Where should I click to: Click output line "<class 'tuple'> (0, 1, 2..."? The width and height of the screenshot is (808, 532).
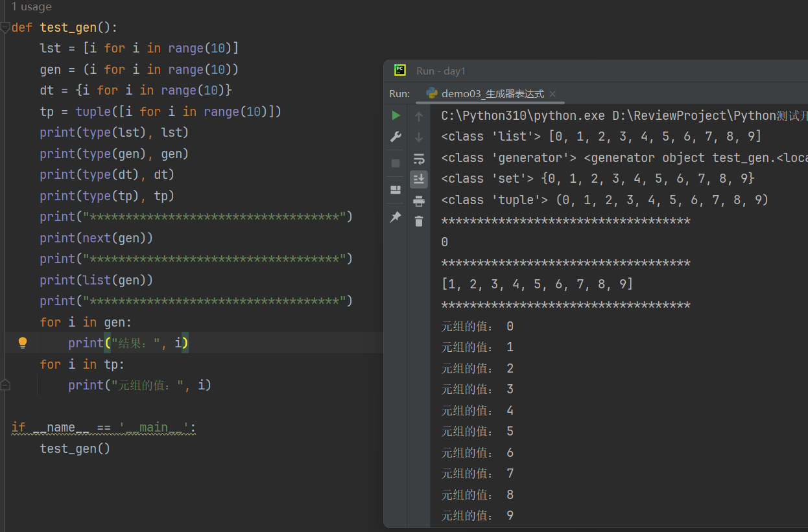pos(605,200)
